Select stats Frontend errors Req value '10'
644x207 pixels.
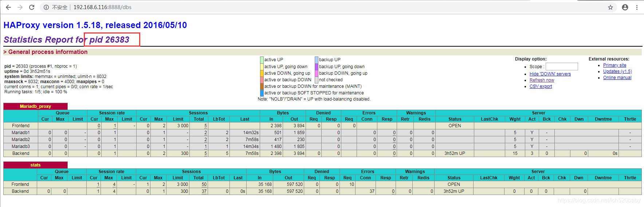352,184
